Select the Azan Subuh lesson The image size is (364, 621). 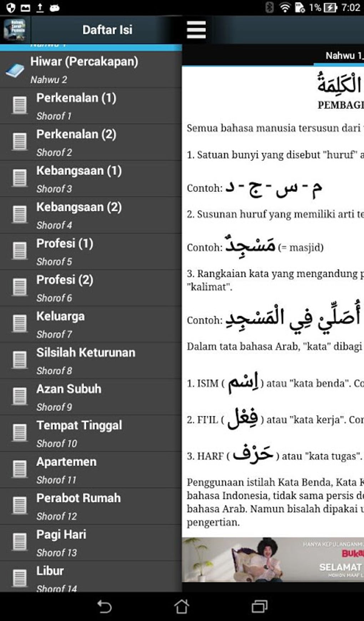click(91, 397)
